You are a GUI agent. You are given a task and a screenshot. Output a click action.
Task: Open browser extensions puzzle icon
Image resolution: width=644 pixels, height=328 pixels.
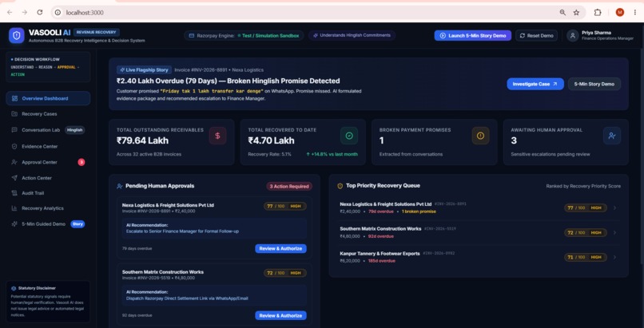[x=598, y=12]
